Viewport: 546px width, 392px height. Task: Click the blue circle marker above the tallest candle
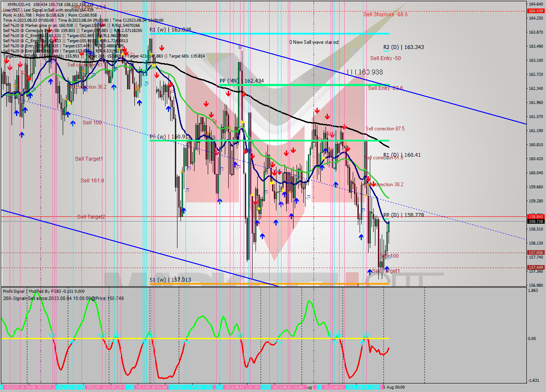tap(240, 47)
